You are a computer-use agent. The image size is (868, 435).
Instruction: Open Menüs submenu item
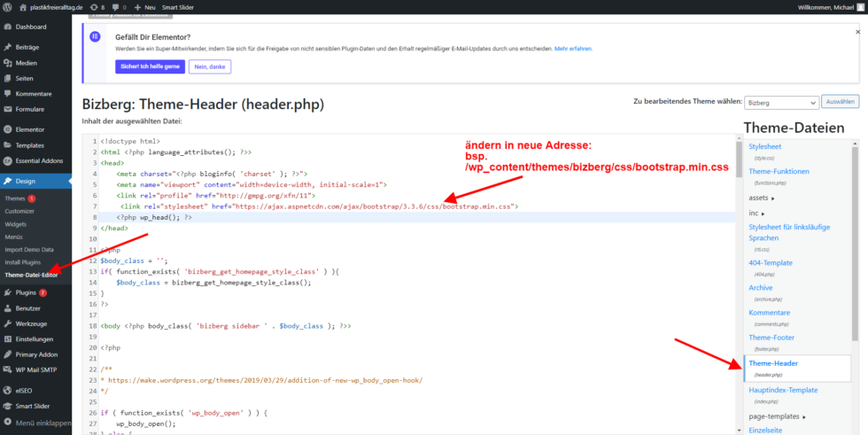[x=14, y=237]
